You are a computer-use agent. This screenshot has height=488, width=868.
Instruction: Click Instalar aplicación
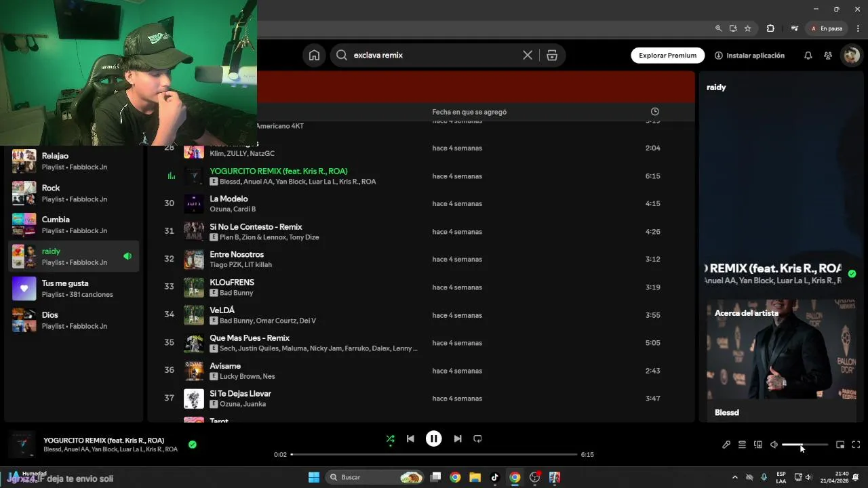click(x=749, y=56)
